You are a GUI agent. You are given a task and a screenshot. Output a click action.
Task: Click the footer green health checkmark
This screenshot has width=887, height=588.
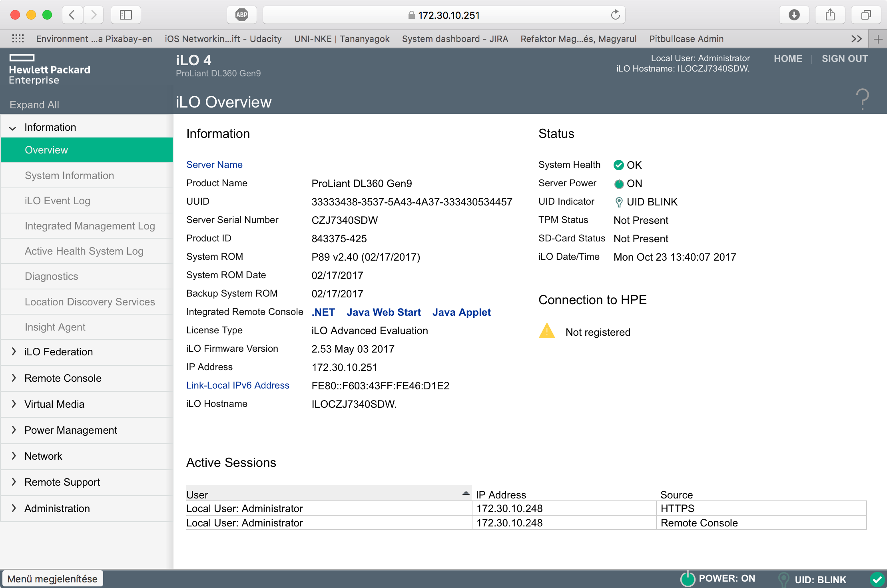[x=877, y=579]
